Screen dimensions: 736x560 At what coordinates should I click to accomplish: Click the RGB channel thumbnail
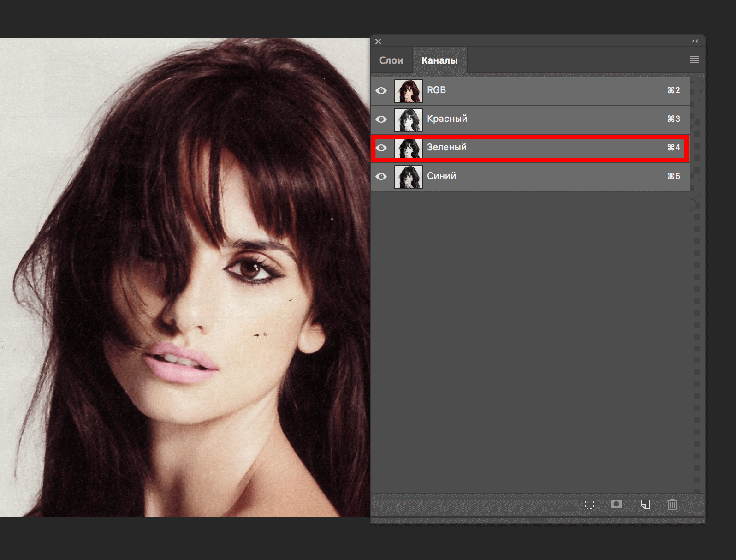pyautogui.click(x=409, y=91)
